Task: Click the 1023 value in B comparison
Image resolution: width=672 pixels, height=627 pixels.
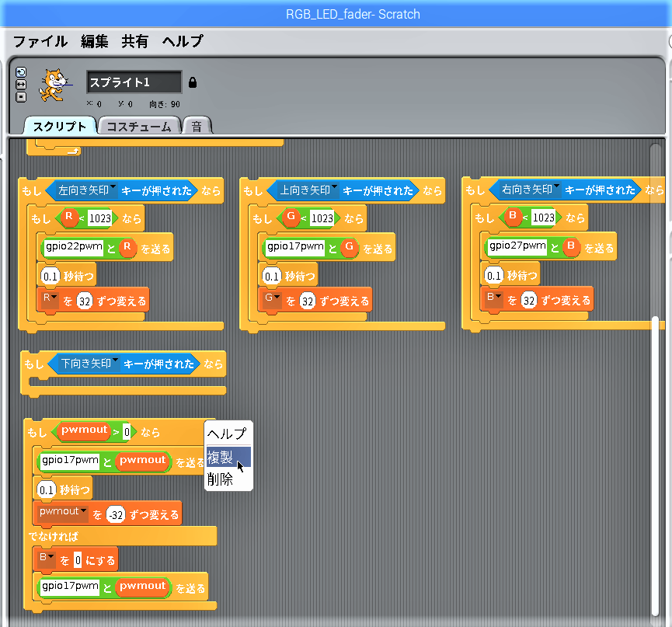Action: pos(544,218)
